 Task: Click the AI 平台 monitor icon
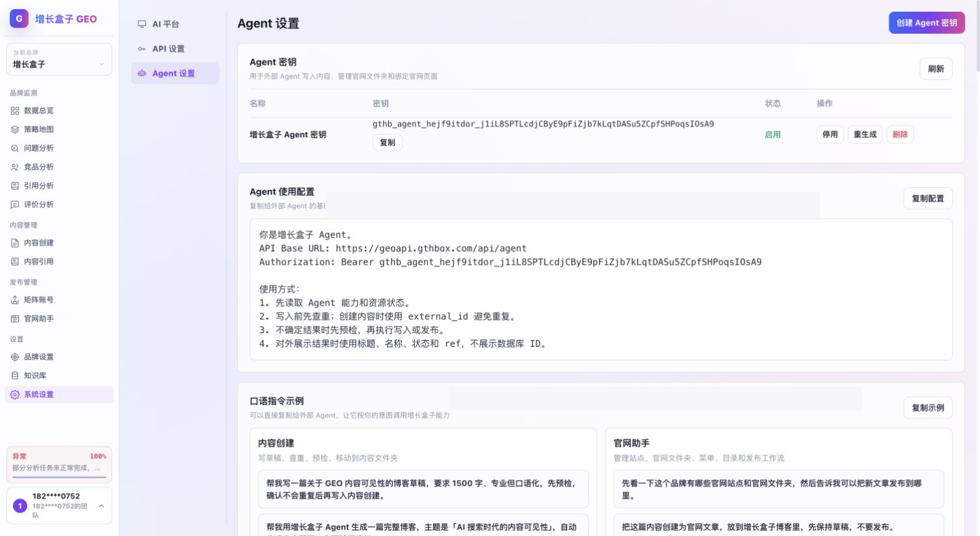point(142,24)
